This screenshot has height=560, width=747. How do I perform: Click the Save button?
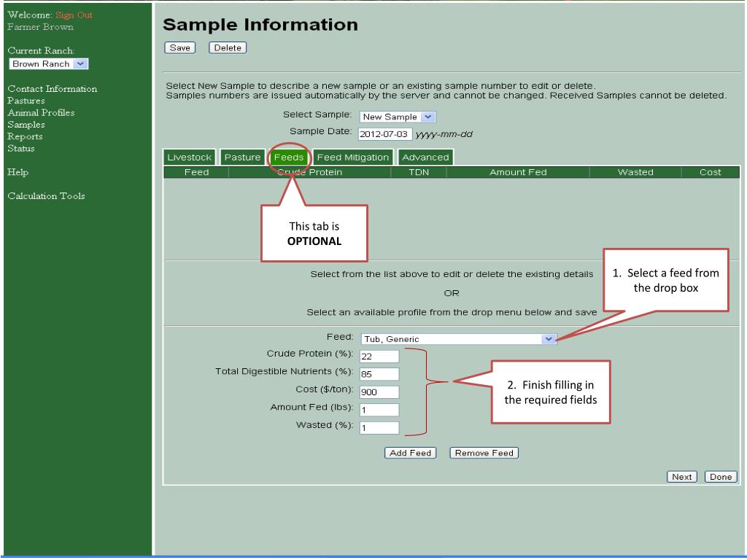coord(179,47)
